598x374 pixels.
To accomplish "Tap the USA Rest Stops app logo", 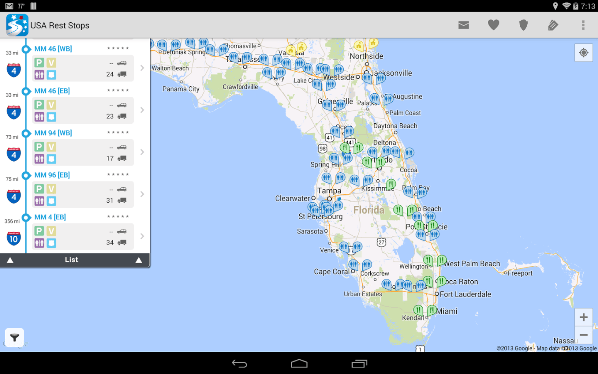I will click(17, 25).
